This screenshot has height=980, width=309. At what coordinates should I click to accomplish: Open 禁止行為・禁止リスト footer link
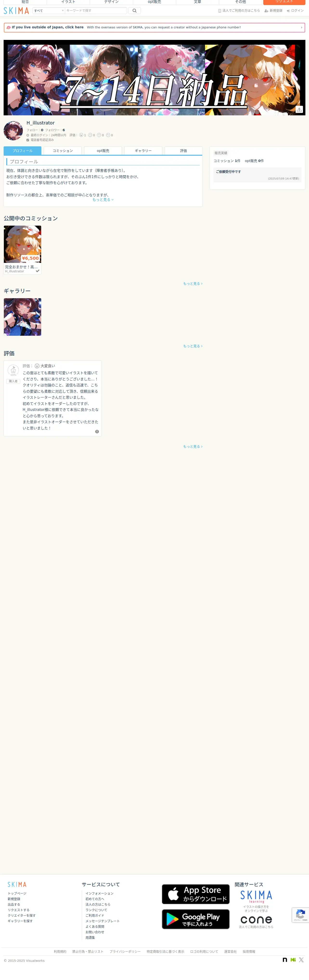[x=88, y=951]
